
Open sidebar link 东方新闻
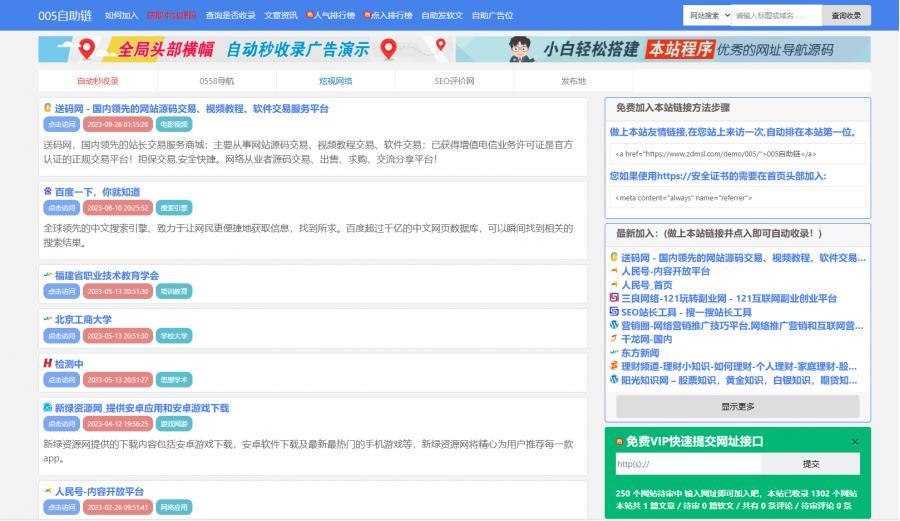click(640, 353)
